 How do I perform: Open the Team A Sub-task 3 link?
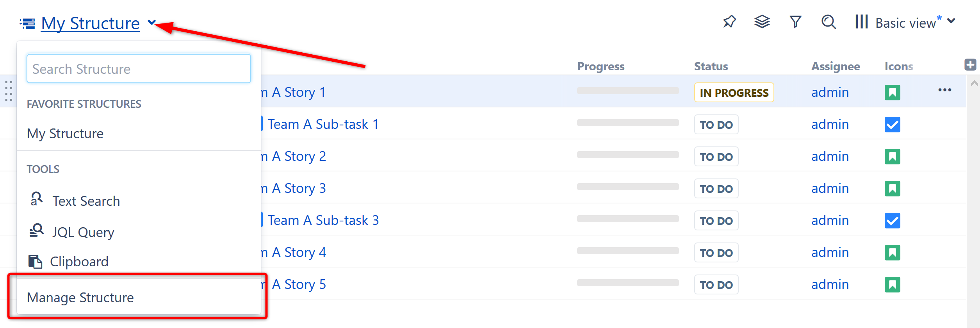(323, 221)
